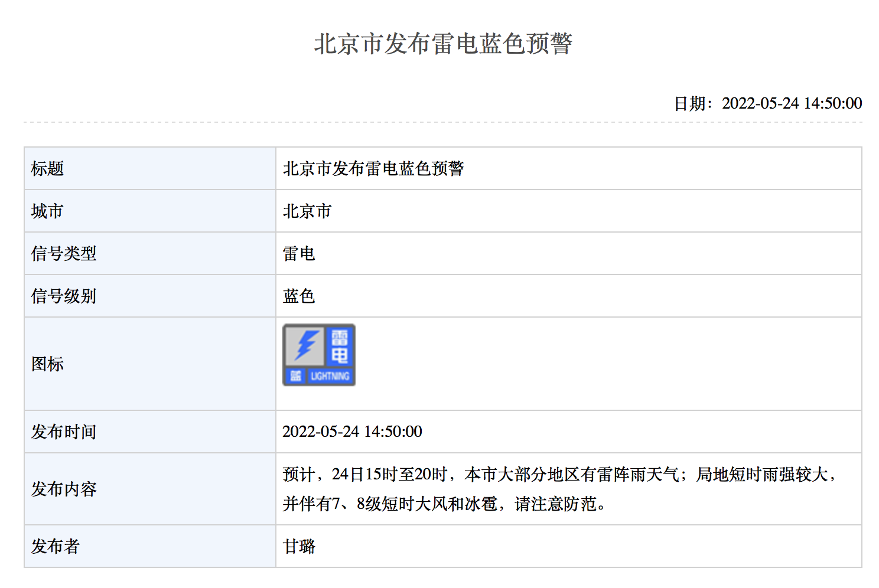Click the title value 北京市发布雷电蓝色预警 in table
The width and height of the screenshot is (879, 588).
tap(373, 169)
